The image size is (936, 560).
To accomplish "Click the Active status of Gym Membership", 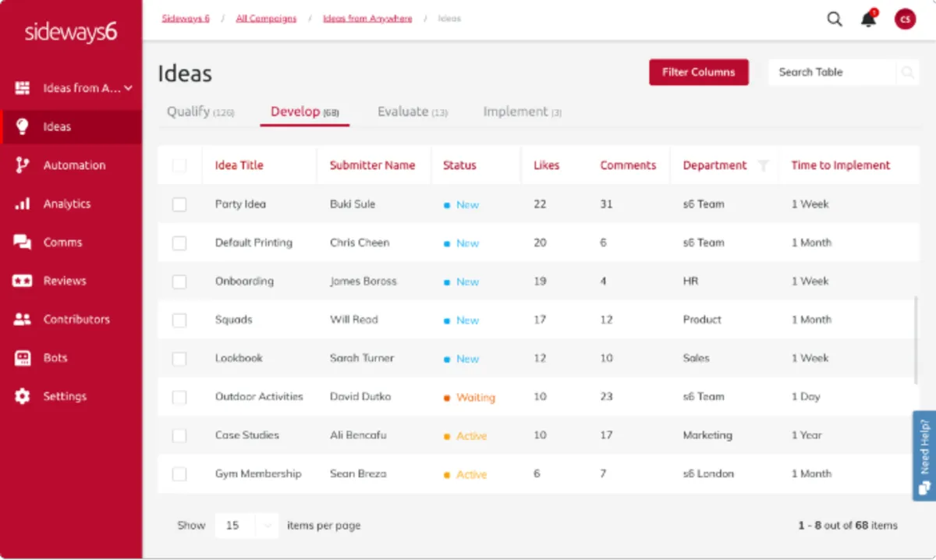I will pyautogui.click(x=466, y=474).
